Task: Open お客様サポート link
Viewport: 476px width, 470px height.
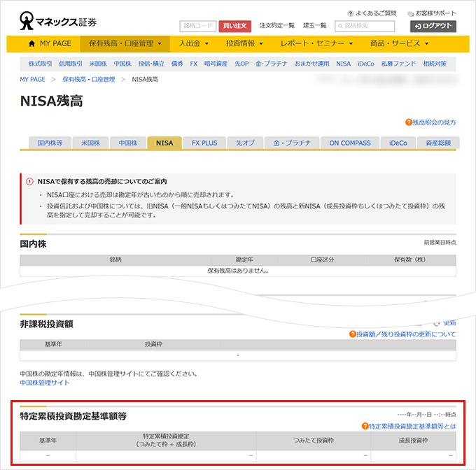Action: click(x=435, y=13)
